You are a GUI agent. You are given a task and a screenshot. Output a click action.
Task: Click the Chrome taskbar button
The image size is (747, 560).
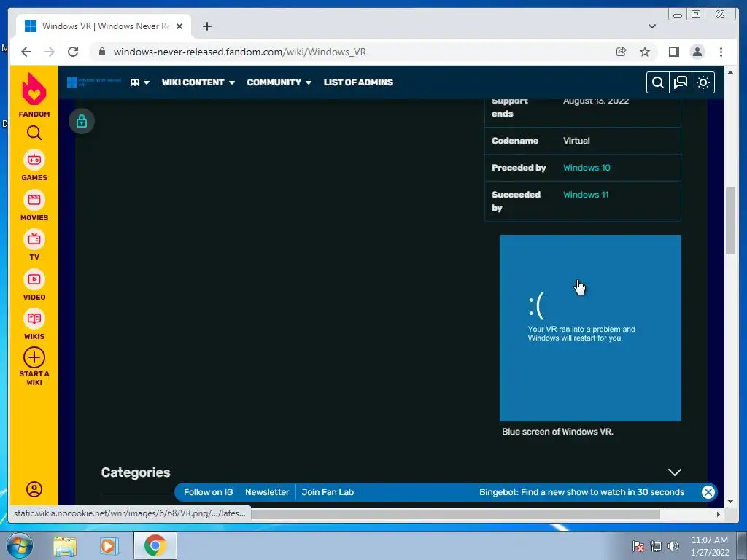tap(155, 545)
